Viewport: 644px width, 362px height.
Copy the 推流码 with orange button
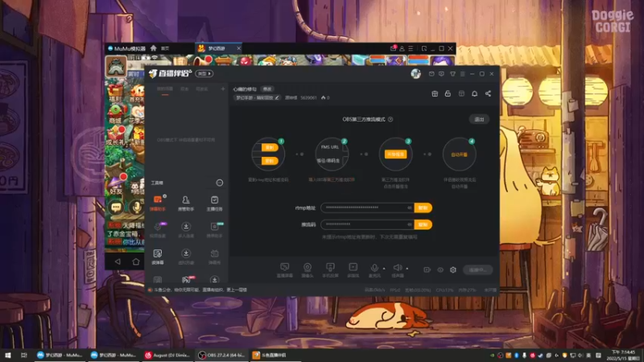click(423, 224)
